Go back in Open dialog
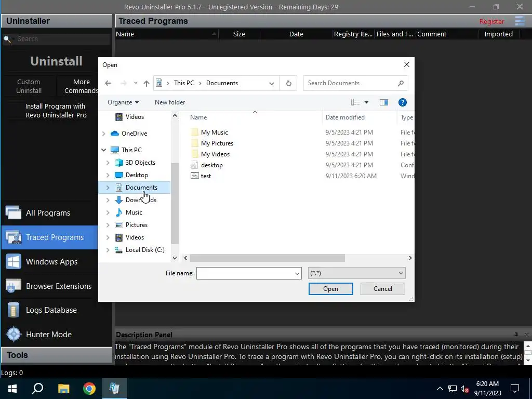The width and height of the screenshot is (532, 399). coord(108,83)
